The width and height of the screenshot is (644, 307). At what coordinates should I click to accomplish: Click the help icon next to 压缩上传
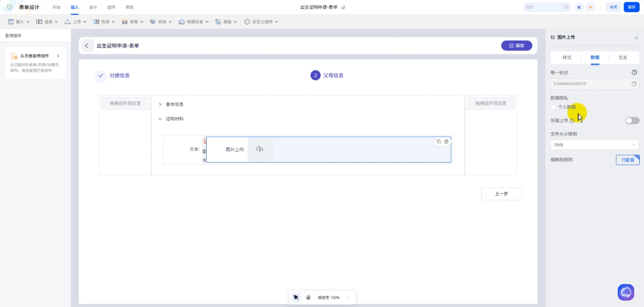point(572,121)
